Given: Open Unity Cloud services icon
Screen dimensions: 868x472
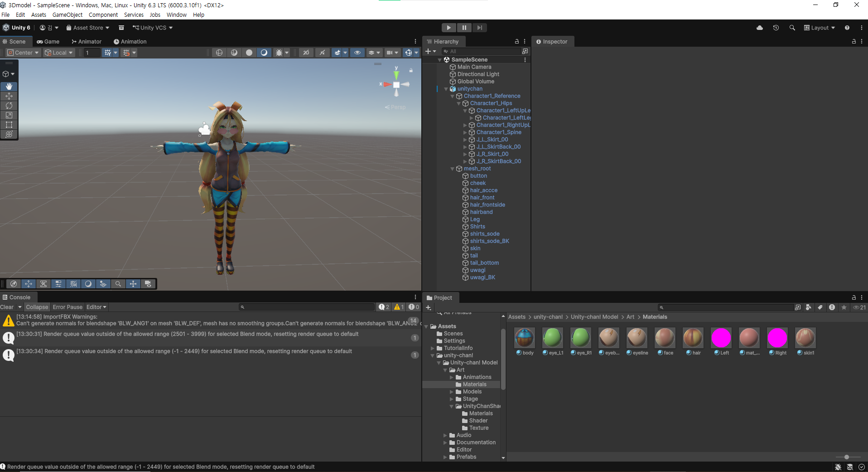Looking at the screenshot, I should (x=760, y=28).
